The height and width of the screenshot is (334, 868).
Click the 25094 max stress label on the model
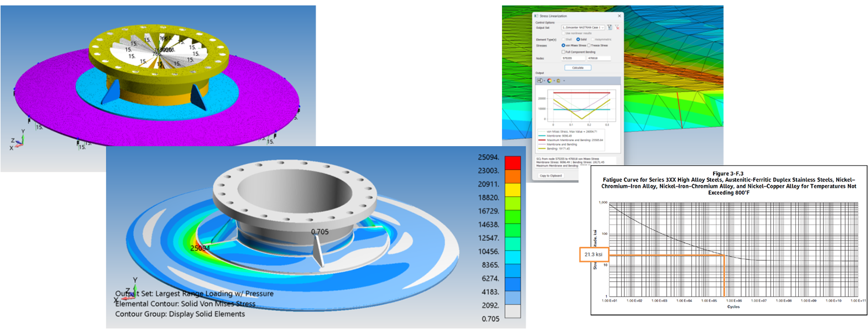(x=200, y=248)
